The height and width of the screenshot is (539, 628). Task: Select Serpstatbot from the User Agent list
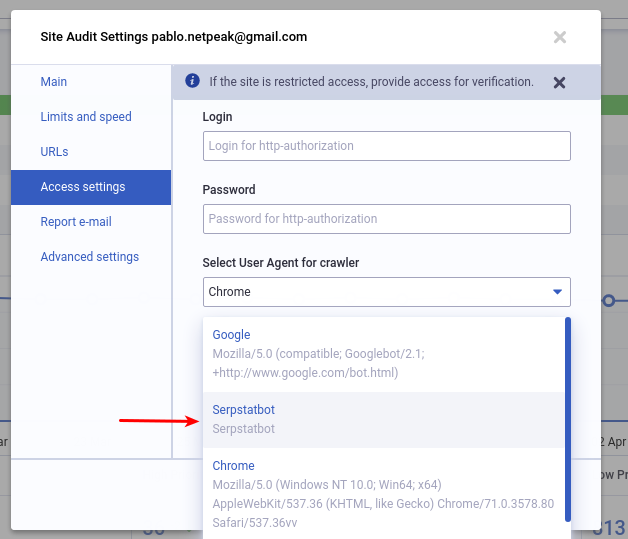[244, 410]
